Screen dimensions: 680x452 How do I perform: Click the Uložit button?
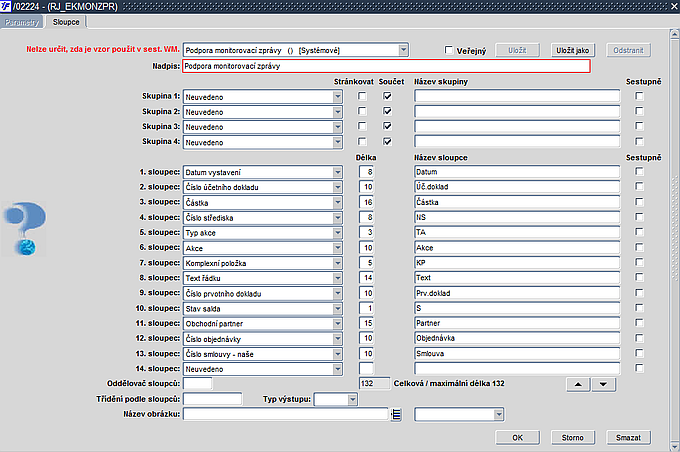(517, 50)
